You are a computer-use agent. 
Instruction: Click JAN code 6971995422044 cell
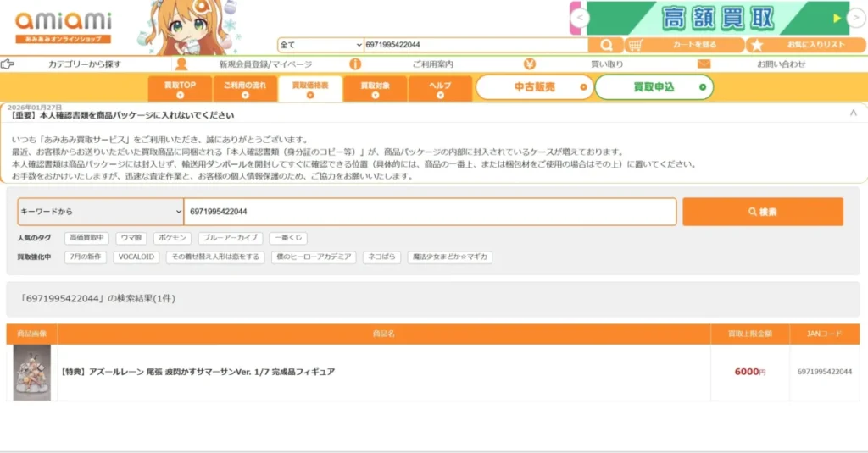tap(824, 372)
